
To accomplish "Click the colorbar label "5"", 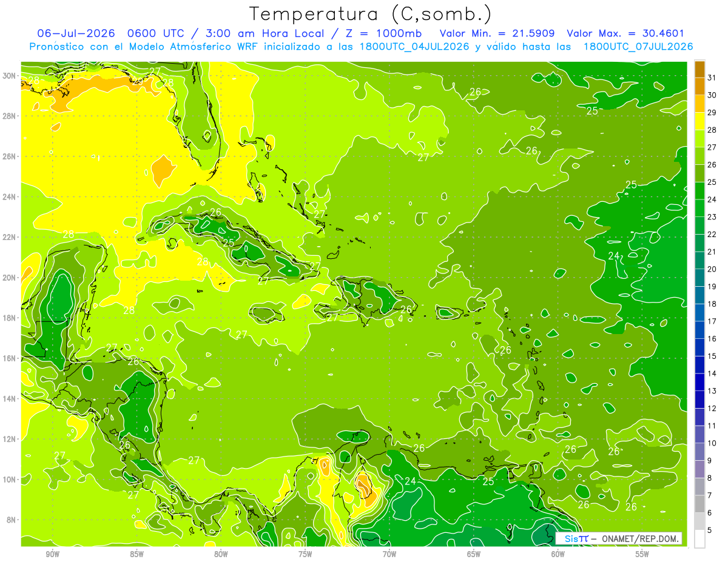I will (710, 530).
